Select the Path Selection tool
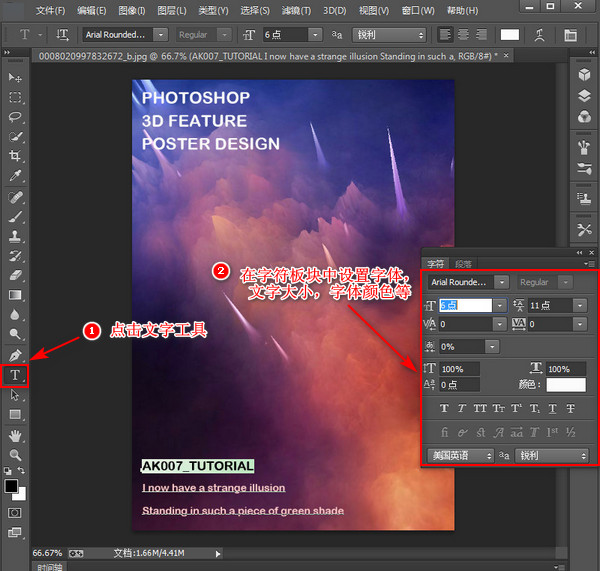Viewport: 600px width, 571px height. [x=15, y=395]
